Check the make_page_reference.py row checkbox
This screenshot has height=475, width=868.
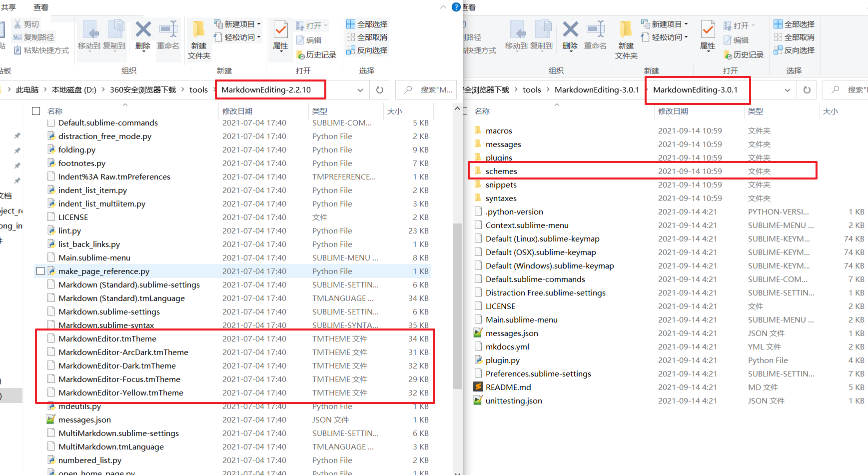(x=40, y=271)
